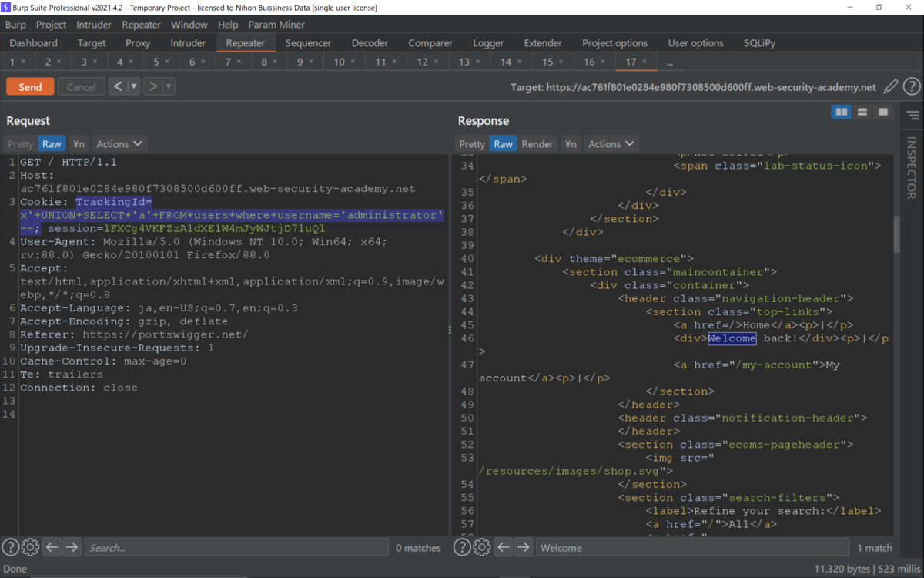This screenshot has height=578, width=924.
Task: Switch to combined tabbed layout view
Action: tap(883, 112)
